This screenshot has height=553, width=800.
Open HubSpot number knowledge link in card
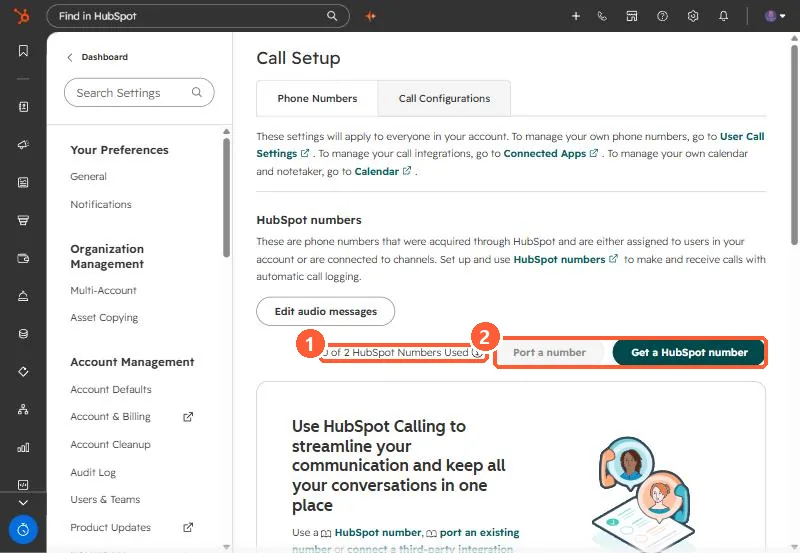(x=378, y=533)
